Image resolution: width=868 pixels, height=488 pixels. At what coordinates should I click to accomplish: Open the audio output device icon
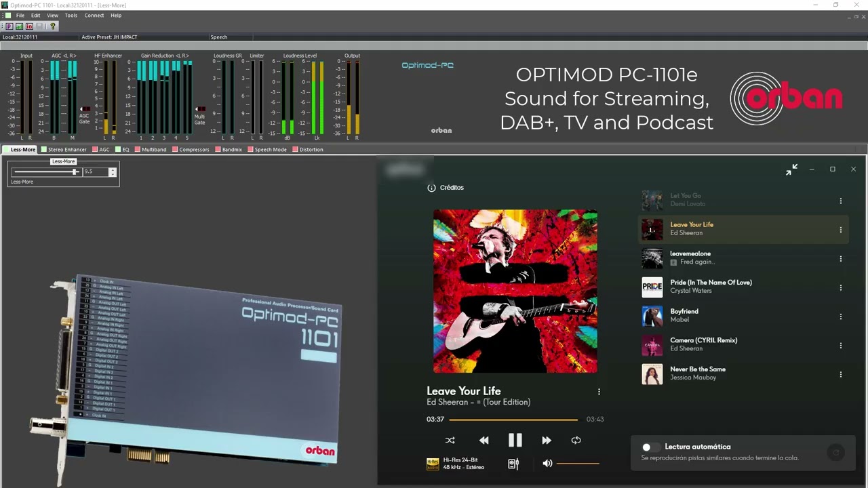[513, 464]
